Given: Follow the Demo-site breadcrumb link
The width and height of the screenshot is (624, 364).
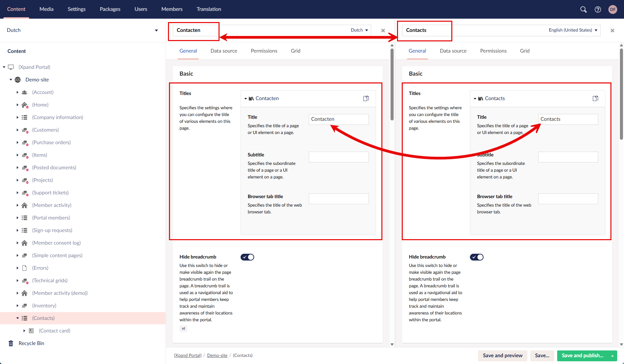Looking at the screenshot, I should pos(217,356).
